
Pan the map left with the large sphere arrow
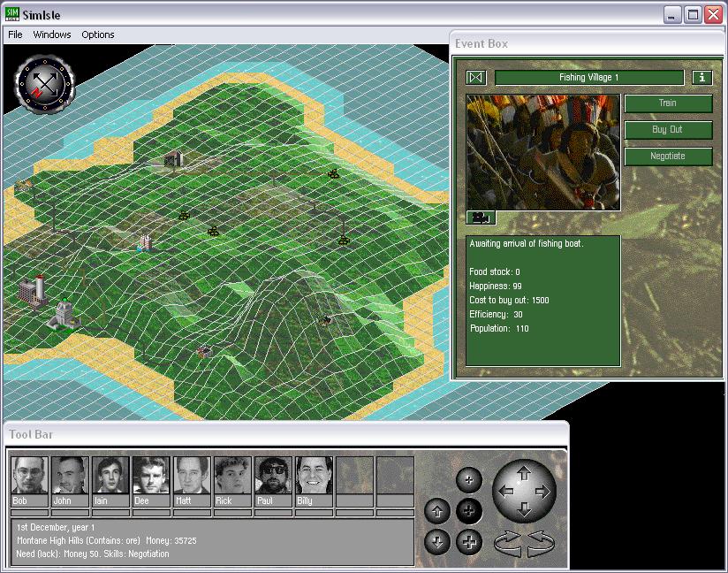click(506, 492)
